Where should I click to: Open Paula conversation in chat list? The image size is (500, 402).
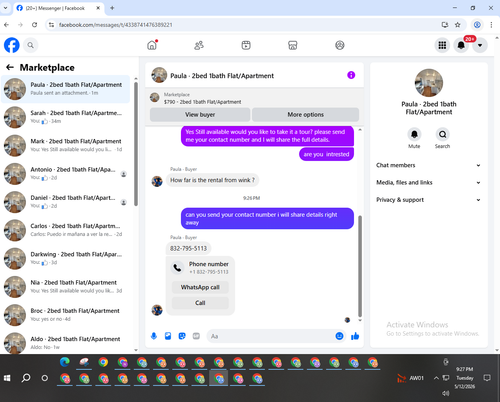tap(66, 89)
